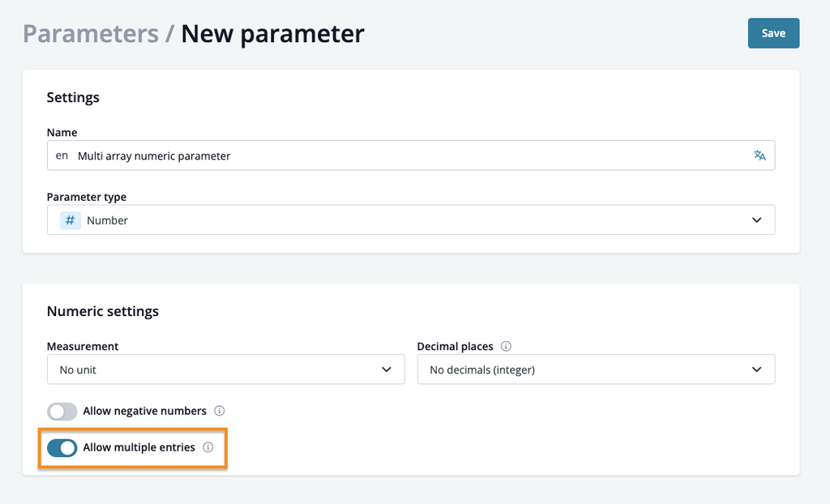Open the Parameter type dropdown showing Number
830x504 pixels.
coord(411,220)
